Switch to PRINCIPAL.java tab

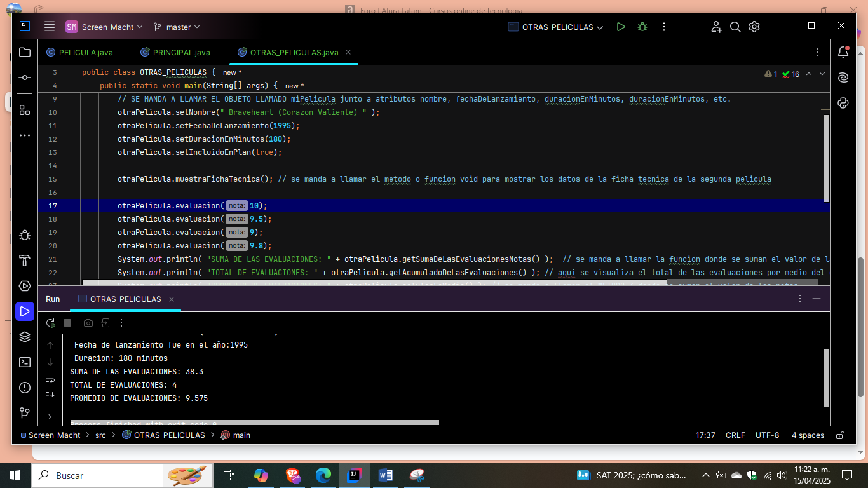point(175,52)
